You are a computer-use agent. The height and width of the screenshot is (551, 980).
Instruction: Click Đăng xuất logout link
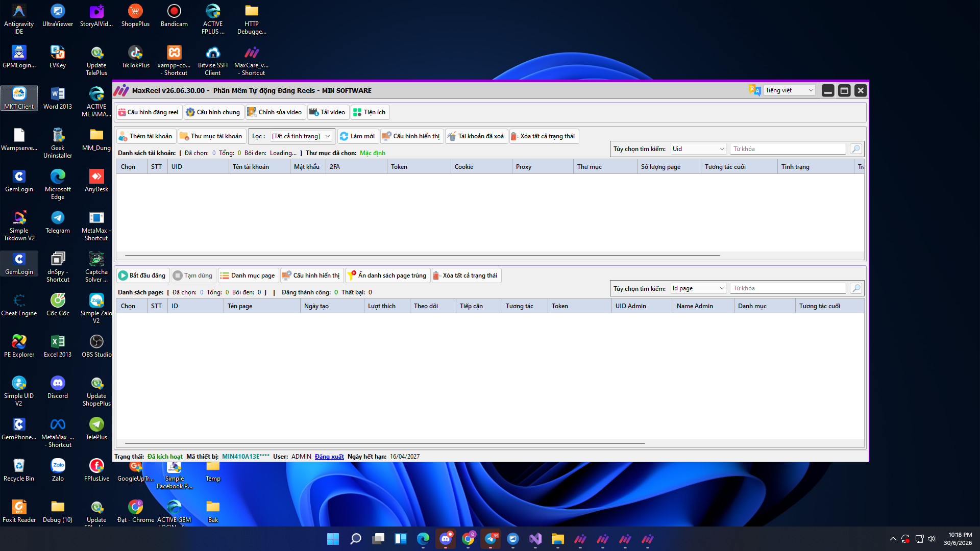tap(329, 457)
